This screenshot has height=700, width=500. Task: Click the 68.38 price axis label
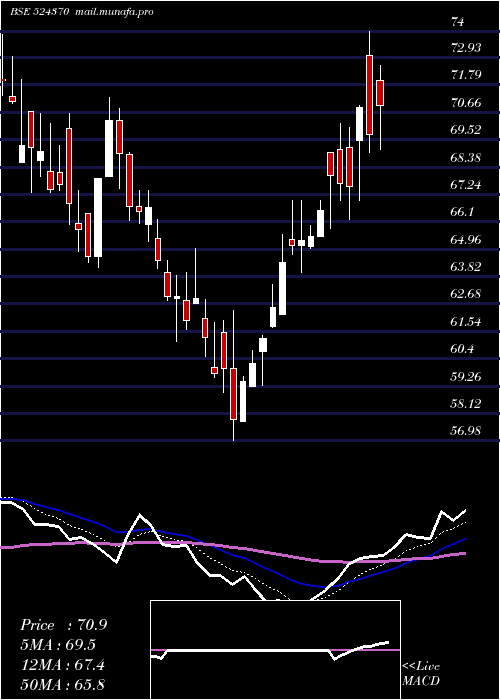click(x=466, y=158)
